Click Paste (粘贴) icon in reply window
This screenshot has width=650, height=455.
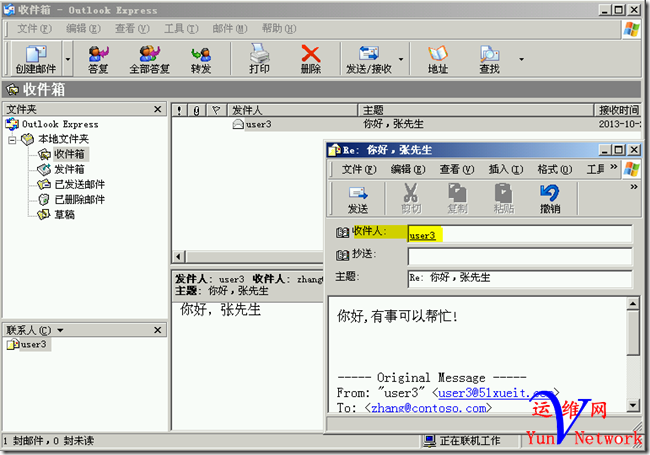coord(504,199)
